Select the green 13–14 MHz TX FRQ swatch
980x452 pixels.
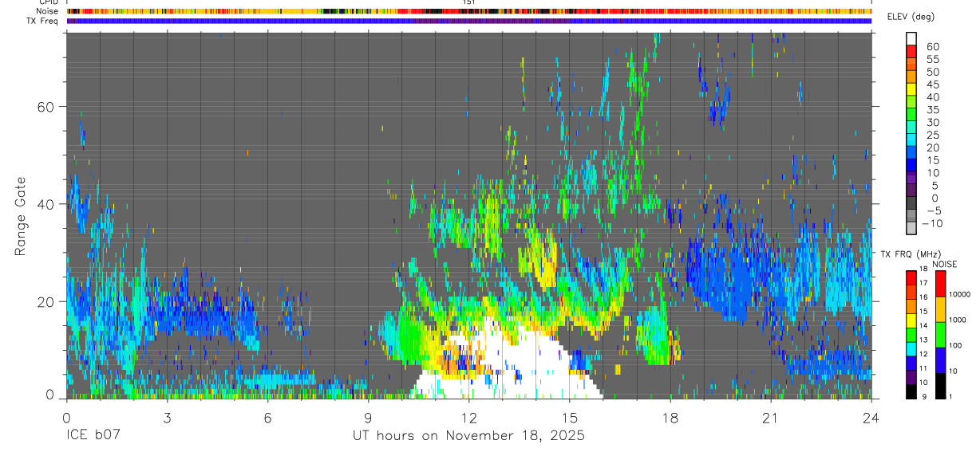(x=911, y=334)
